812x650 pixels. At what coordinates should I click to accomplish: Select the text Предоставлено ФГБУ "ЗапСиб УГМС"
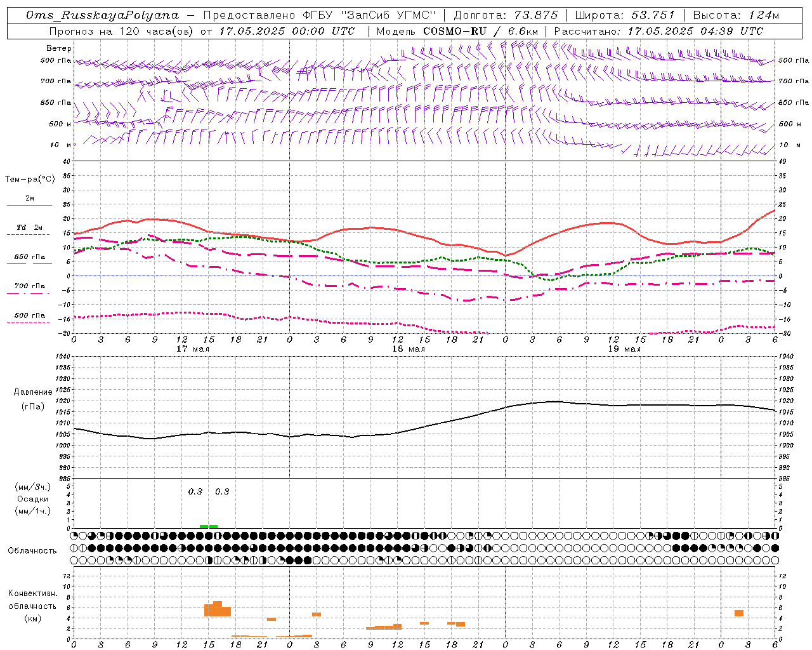320,15
